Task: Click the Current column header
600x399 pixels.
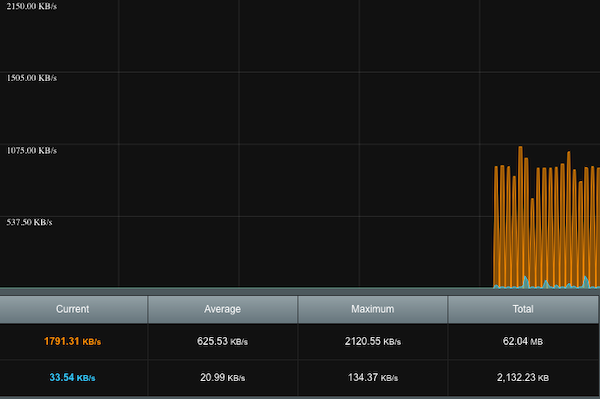Action: [x=73, y=309]
